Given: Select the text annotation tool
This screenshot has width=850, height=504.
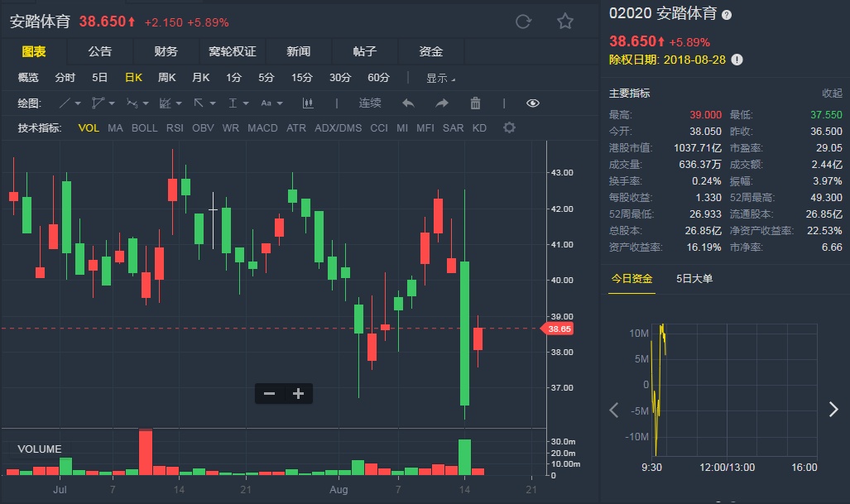Looking at the screenshot, I should point(267,103).
